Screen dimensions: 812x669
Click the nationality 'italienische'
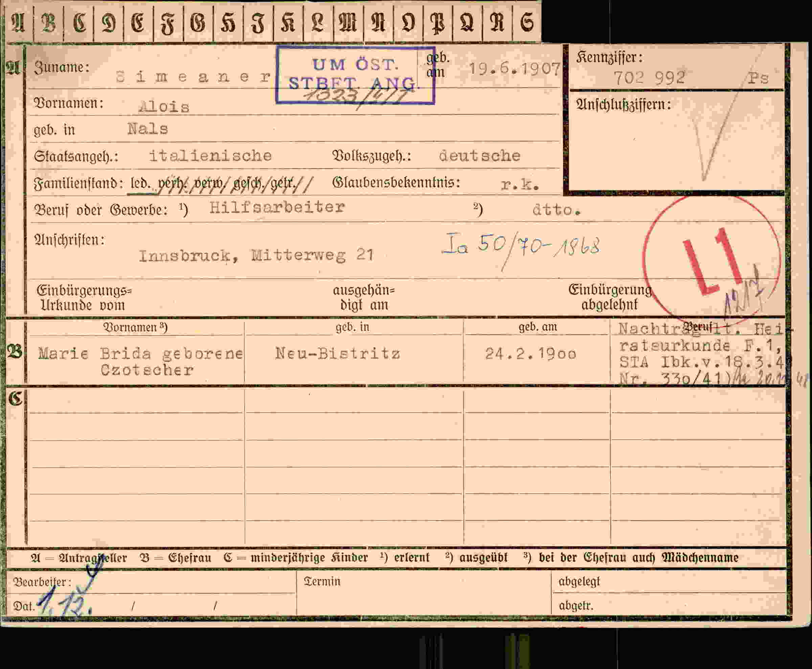click(x=210, y=155)
